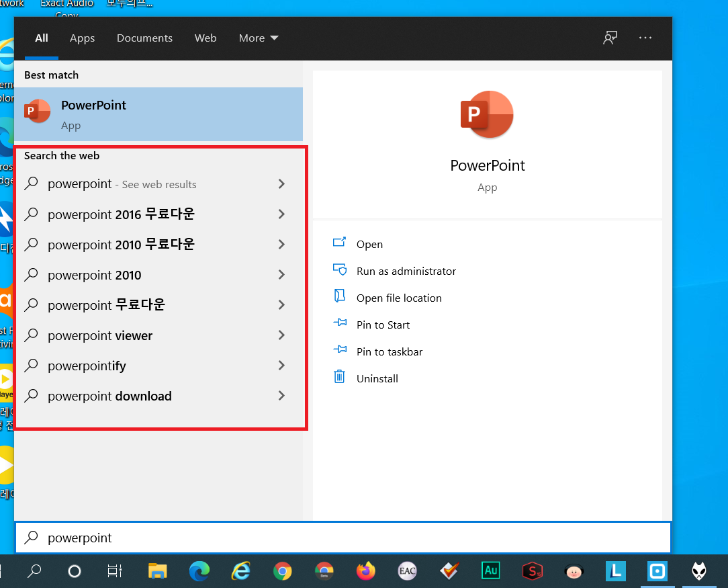Click the pin icon beside Pin to taskbar
The height and width of the screenshot is (588, 728).
pos(340,349)
